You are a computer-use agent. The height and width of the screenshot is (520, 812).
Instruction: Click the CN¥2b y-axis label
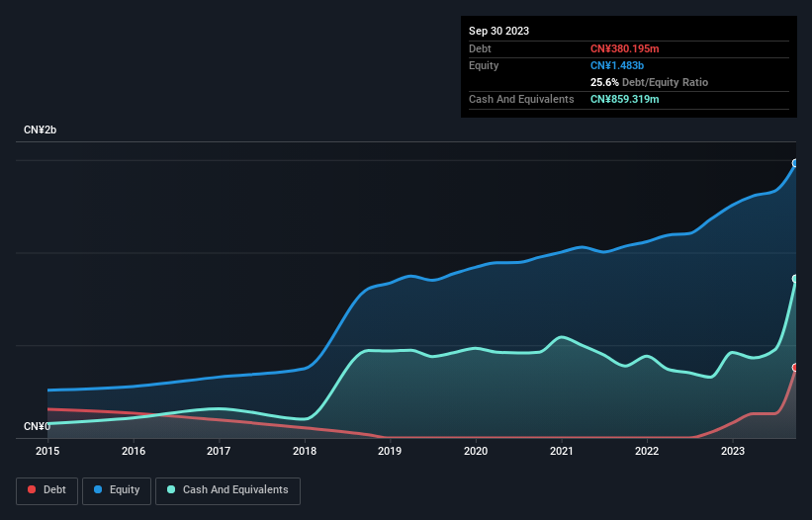41,130
